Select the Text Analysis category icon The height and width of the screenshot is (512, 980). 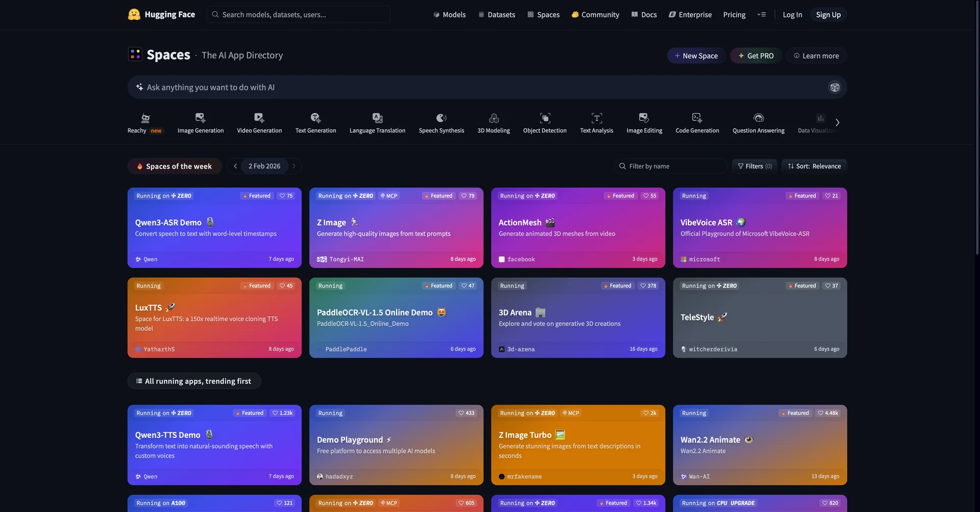[x=597, y=118]
